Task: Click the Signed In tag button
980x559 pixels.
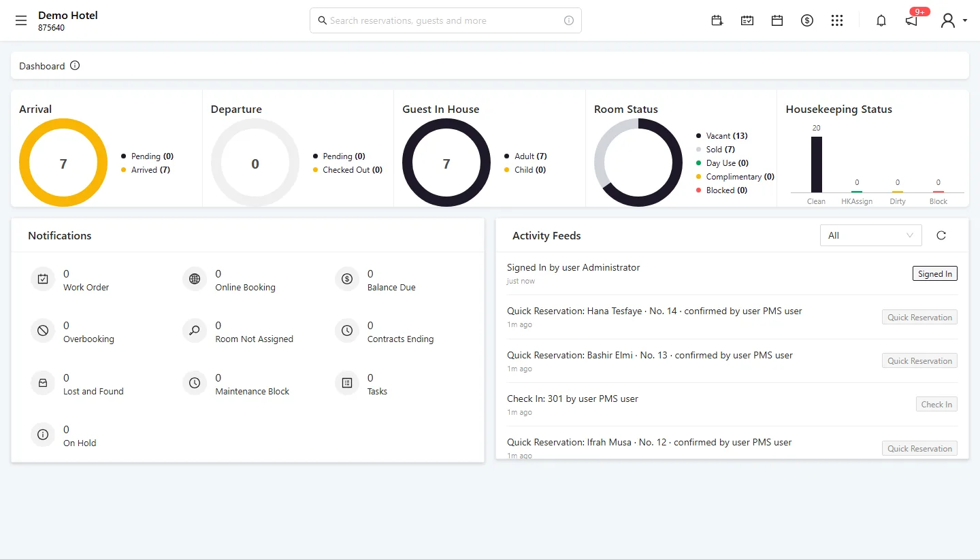Action: point(935,273)
